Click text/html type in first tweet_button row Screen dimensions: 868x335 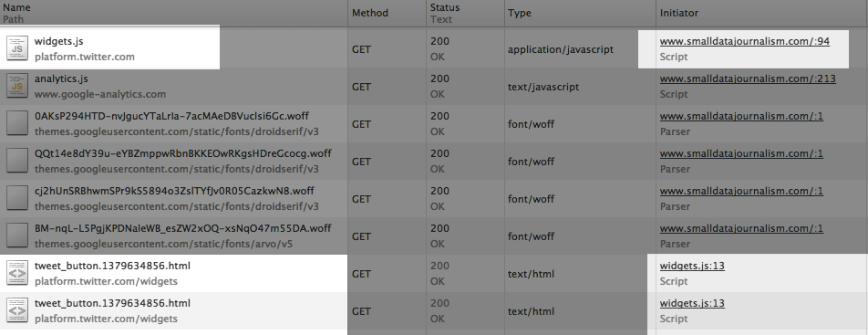point(531,274)
